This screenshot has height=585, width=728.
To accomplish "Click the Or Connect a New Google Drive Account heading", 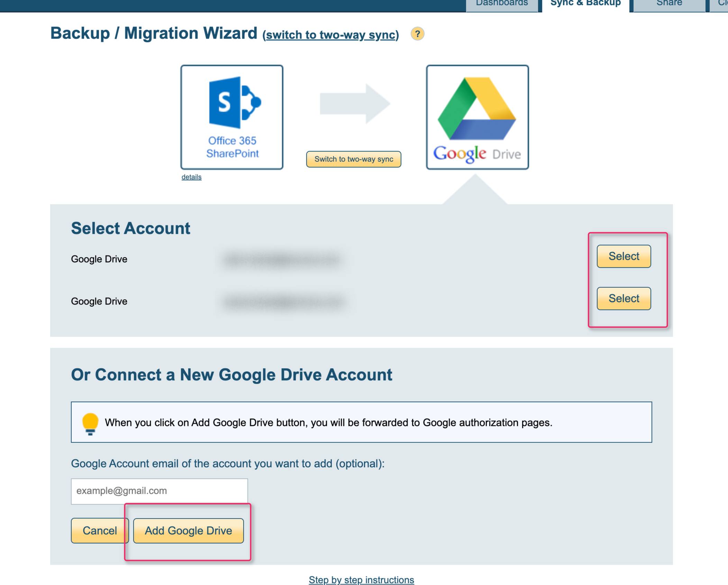I will [x=231, y=375].
